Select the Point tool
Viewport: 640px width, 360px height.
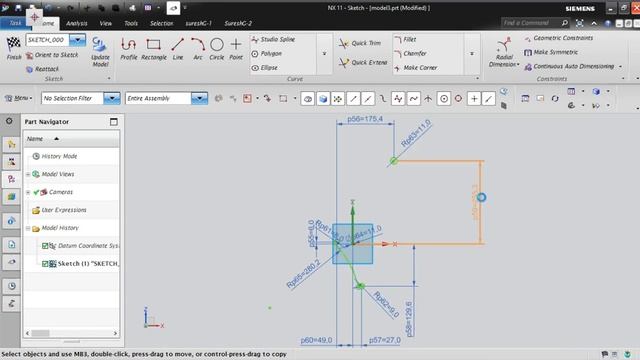click(x=236, y=49)
